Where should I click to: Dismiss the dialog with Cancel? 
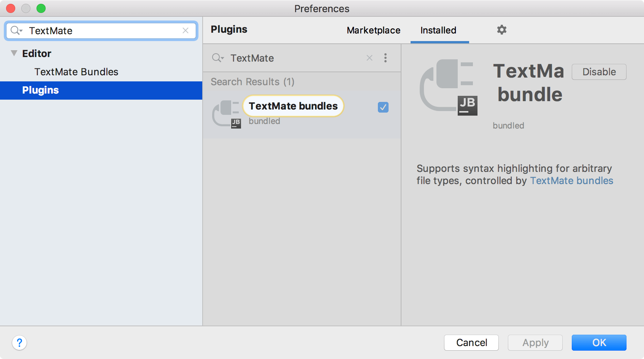click(x=471, y=342)
